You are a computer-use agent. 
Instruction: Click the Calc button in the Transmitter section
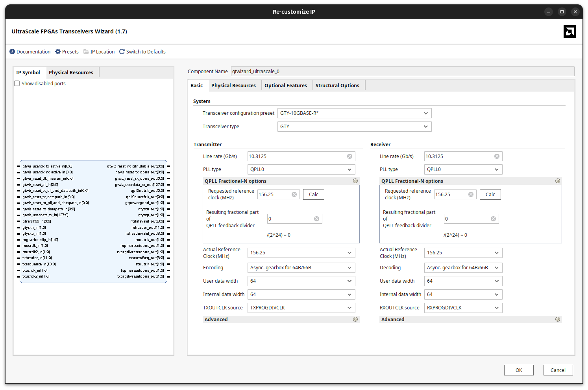(x=313, y=194)
